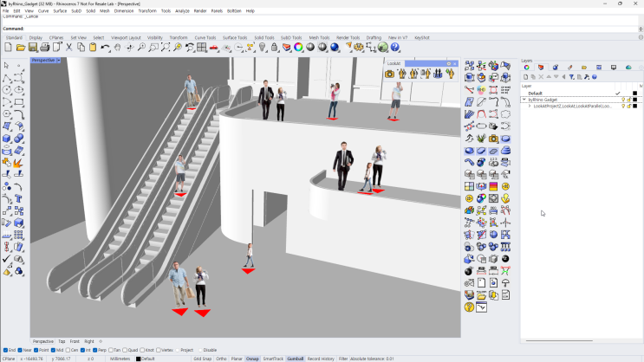Open the Help question mark icon
644x362 pixels.
[395, 48]
